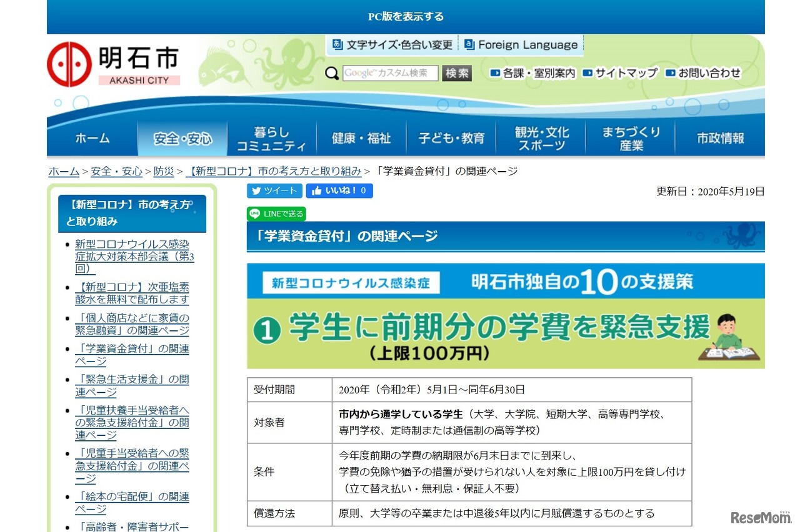This screenshot has width=800, height=532.
Task: Open 文字サイズ・色合い変更 via its blue icon
Action: [x=337, y=44]
